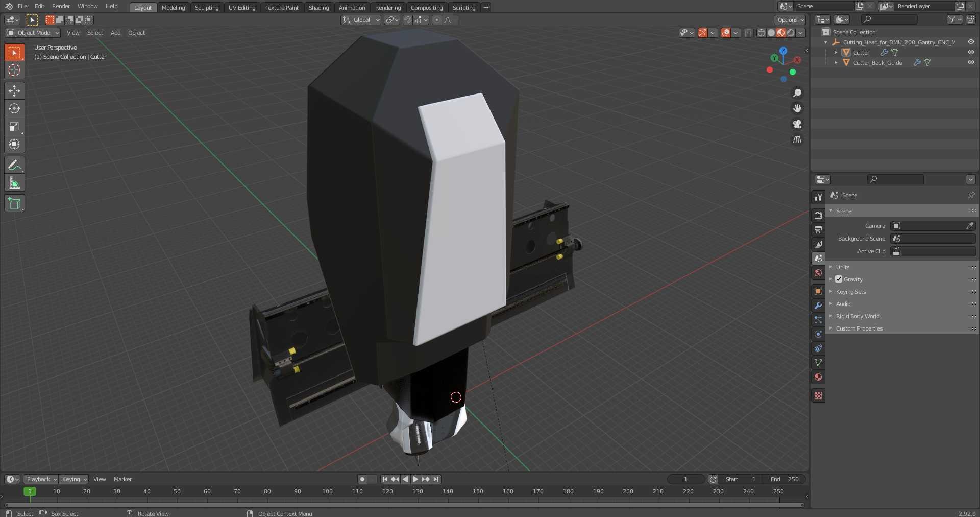The image size is (980, 517).
Task: Toggle visibility of Cutter_Back_Guide
Action: tap(971, 62)
